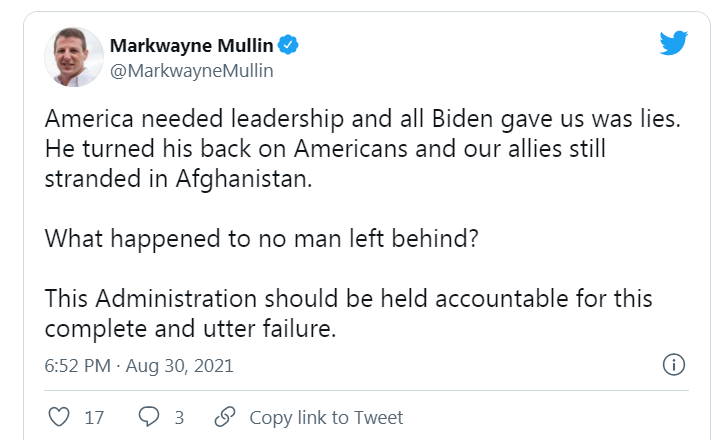
Task: Like the tweet with the heart icon
Action: tap(59, 417)
